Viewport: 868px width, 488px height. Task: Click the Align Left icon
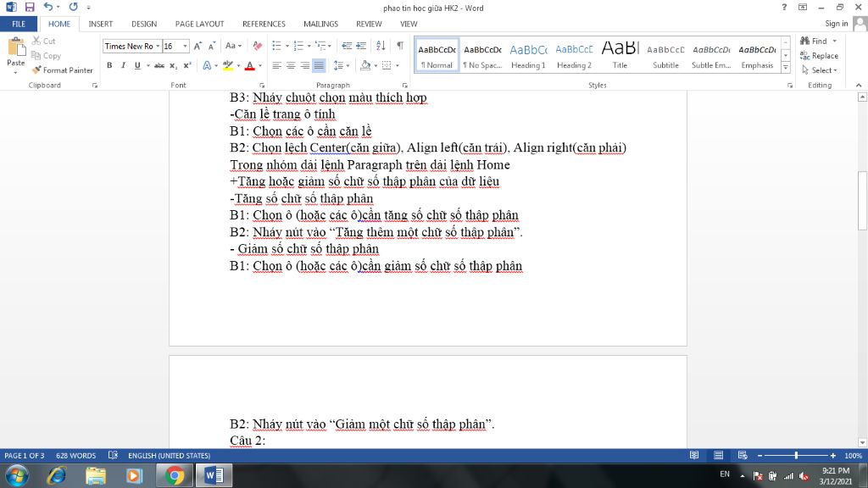pos(277,65)
